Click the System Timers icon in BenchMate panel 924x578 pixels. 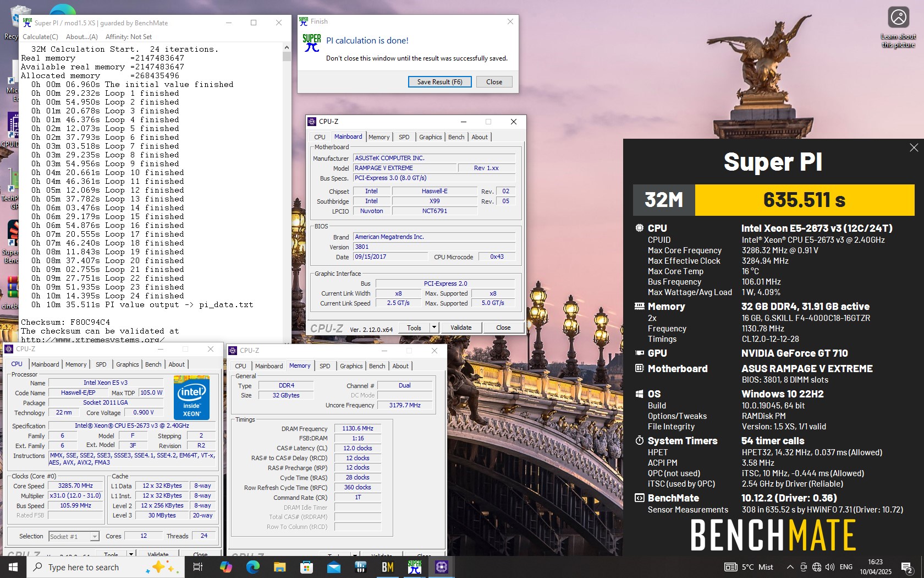pyautogui.click(x=640, y=440)
